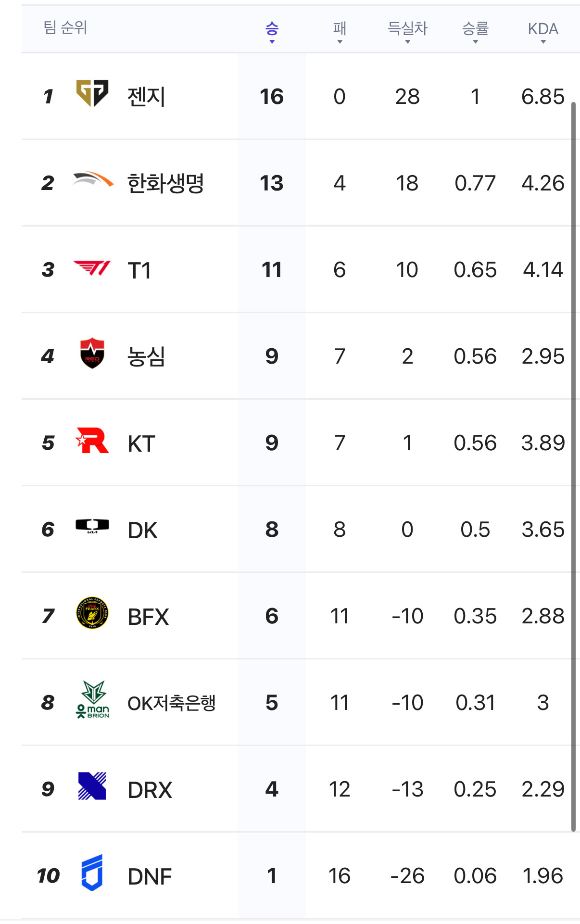Sort table by 득실차 column

point(407,31)
